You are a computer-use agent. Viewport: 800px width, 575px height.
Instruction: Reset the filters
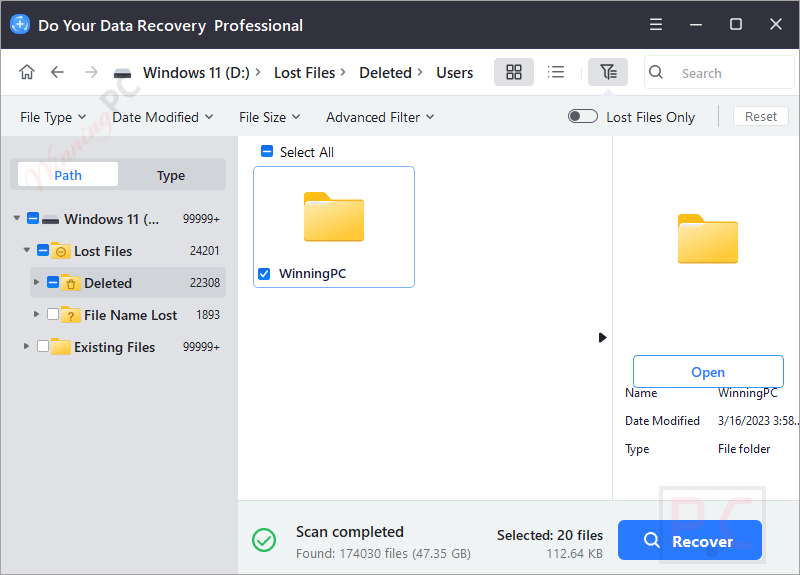coord(761,116)
